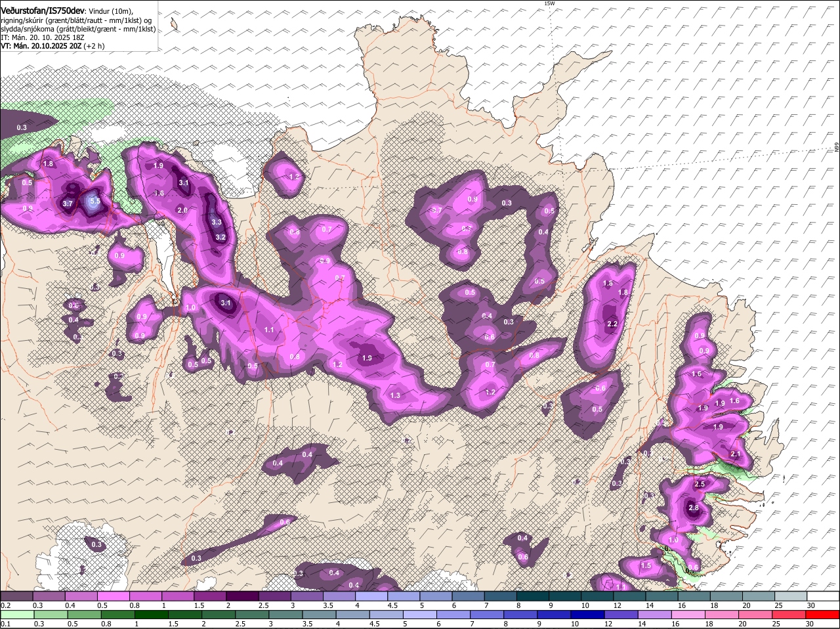
Task: Click the 15W longitude label
Action: coord(549,4)
